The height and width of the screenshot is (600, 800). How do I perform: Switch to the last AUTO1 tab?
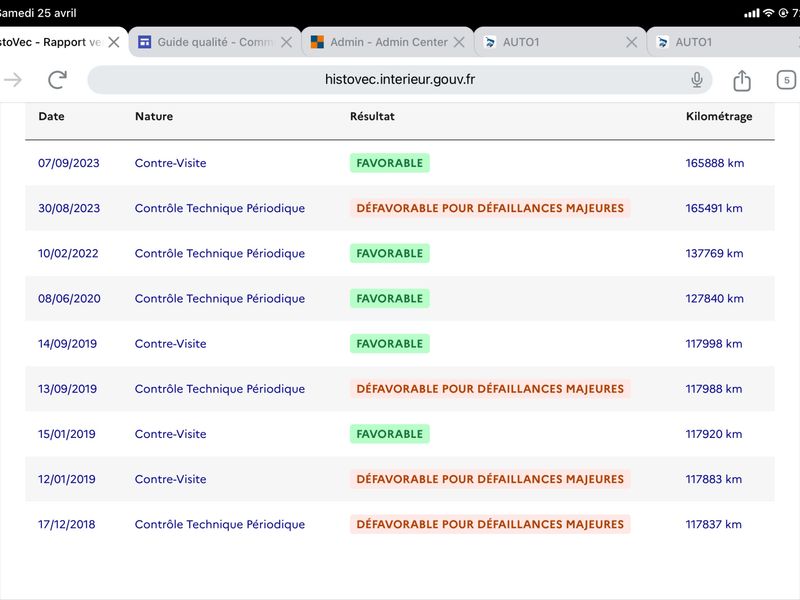point(723,42)
